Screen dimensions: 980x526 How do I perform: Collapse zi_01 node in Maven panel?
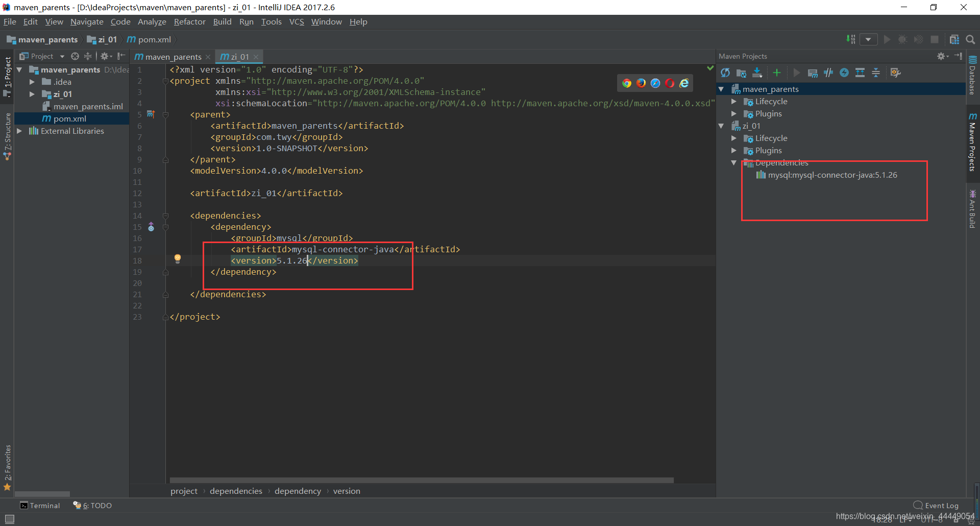(721, 126)
